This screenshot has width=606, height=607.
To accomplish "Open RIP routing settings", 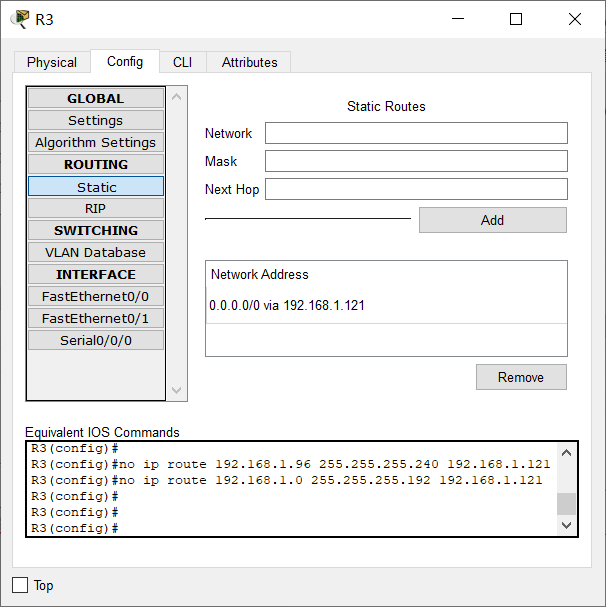I will (x=96, y=209).
